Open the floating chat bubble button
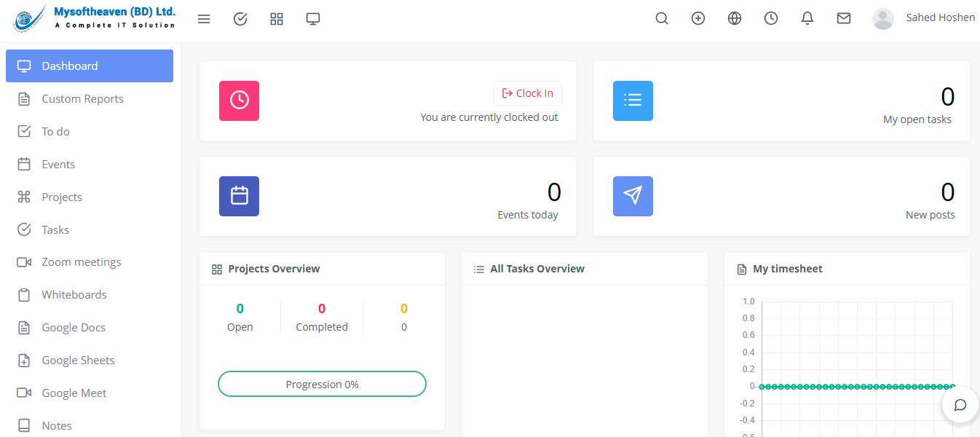 pyautogui.click(x=960, y=405)
